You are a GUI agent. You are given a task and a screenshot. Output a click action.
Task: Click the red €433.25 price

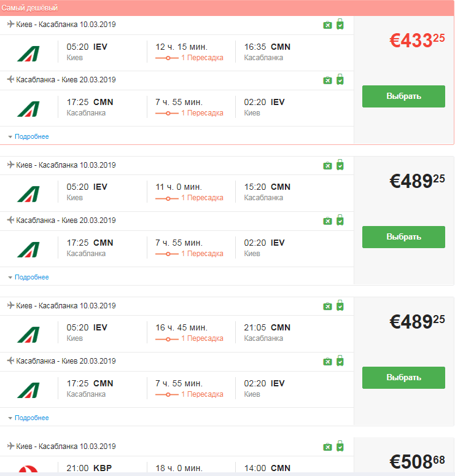coord(417,41)
